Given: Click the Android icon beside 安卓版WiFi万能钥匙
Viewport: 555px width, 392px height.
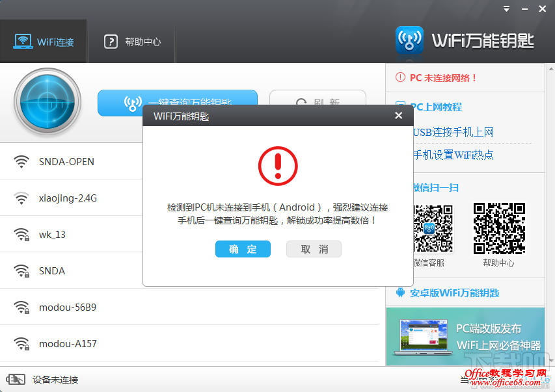Looking at the screenshot, I should (400, 293).
